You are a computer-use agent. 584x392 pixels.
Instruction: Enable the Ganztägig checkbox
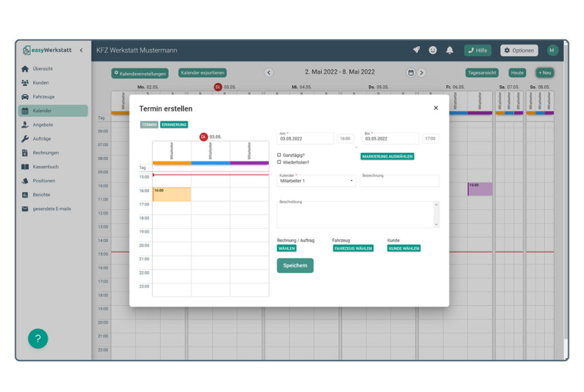coord(279,155)
